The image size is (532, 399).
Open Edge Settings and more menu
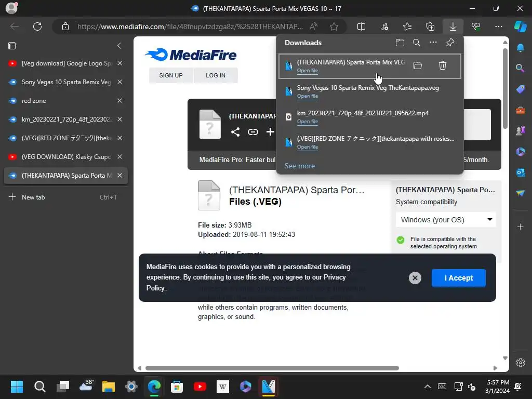click(x=499, y=26)
